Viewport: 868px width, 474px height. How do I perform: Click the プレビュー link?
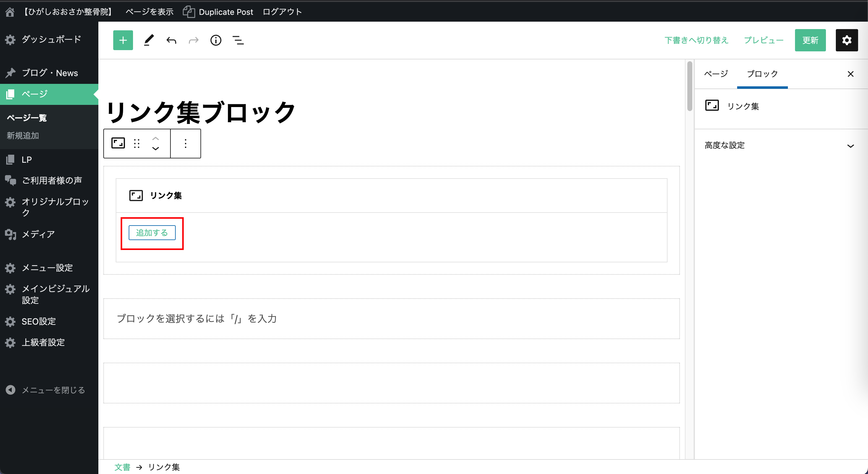(763, 41)
